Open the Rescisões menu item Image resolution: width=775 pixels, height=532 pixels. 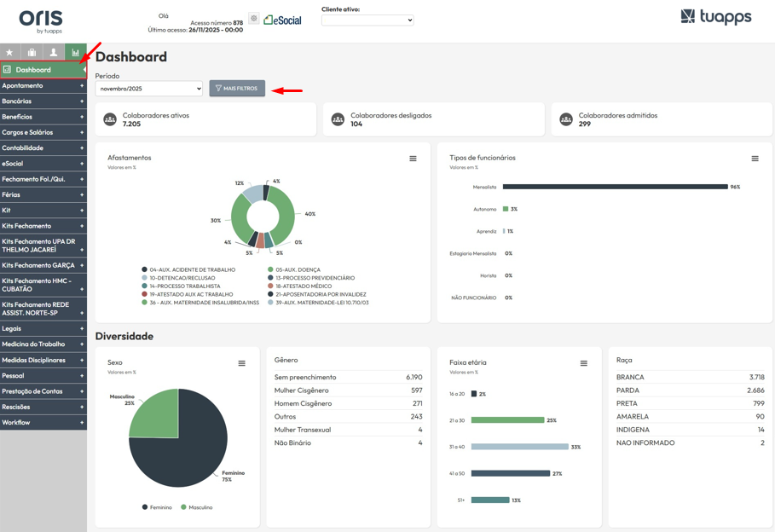(x=43, y=407)
